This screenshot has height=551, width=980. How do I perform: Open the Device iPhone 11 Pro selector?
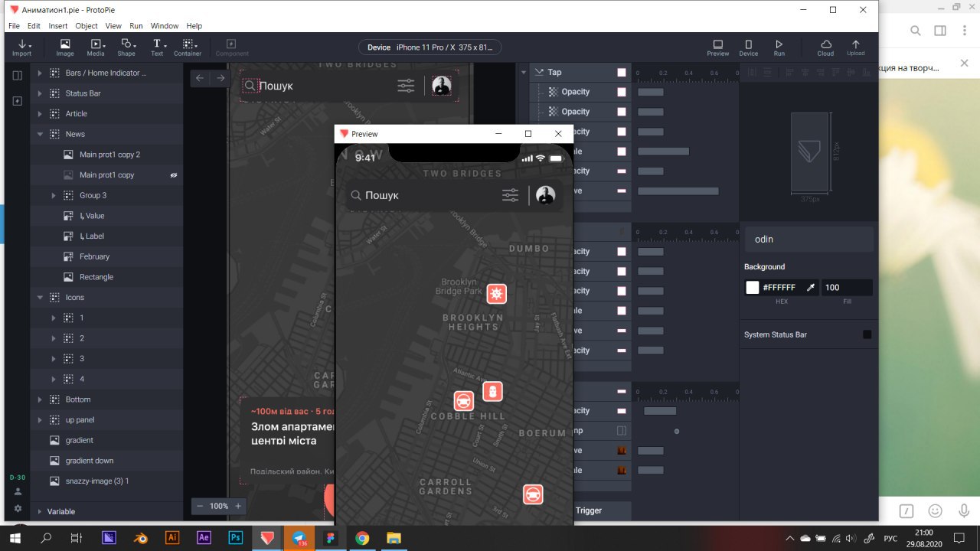430,47
